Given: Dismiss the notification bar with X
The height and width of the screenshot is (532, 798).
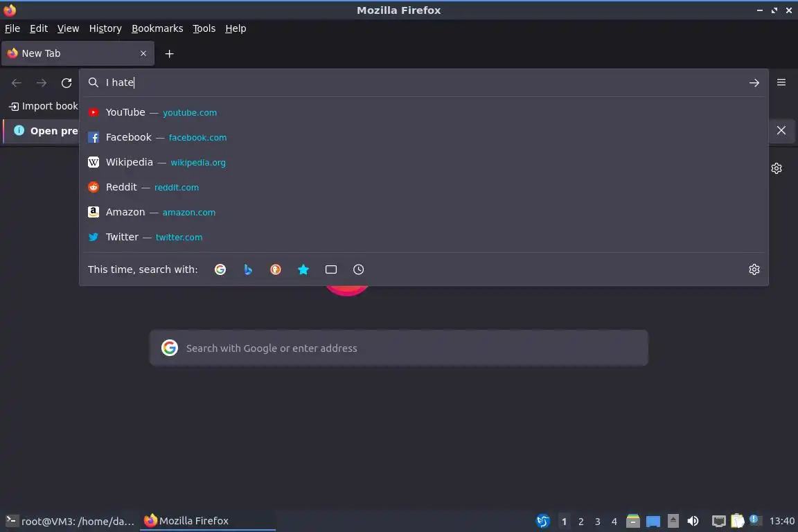Looking at the screenshot, I should click(x=781, y=130).
